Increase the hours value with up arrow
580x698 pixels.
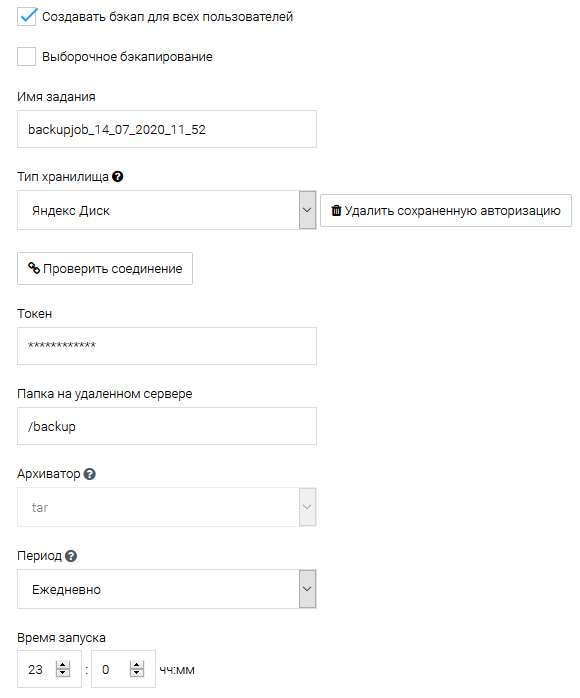point(63,665)
